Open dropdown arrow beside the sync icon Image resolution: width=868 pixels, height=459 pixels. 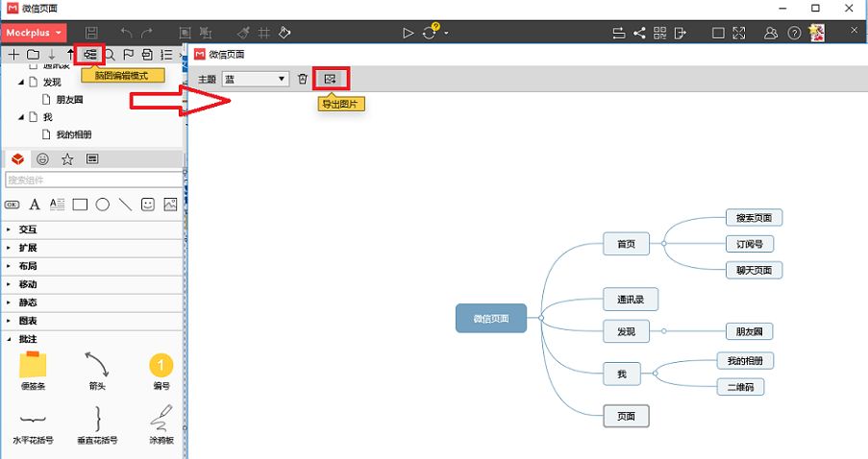click(446, 34)
